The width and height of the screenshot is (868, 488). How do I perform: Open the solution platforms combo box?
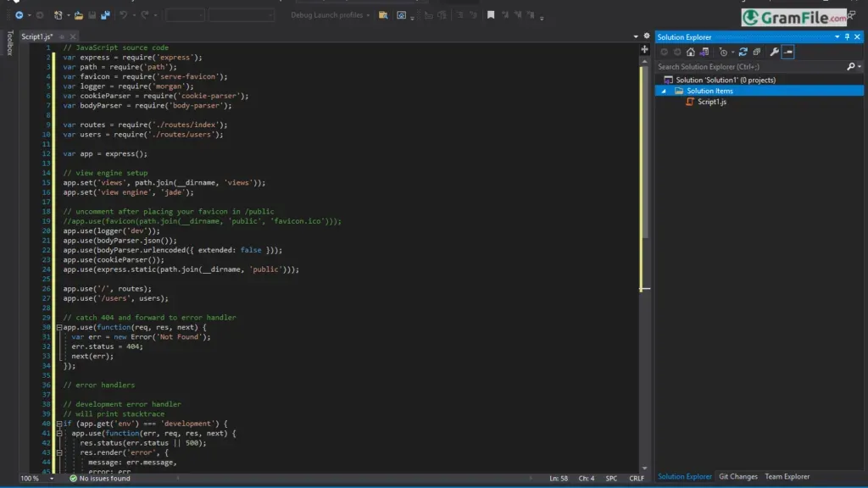(x=241, y=15)
